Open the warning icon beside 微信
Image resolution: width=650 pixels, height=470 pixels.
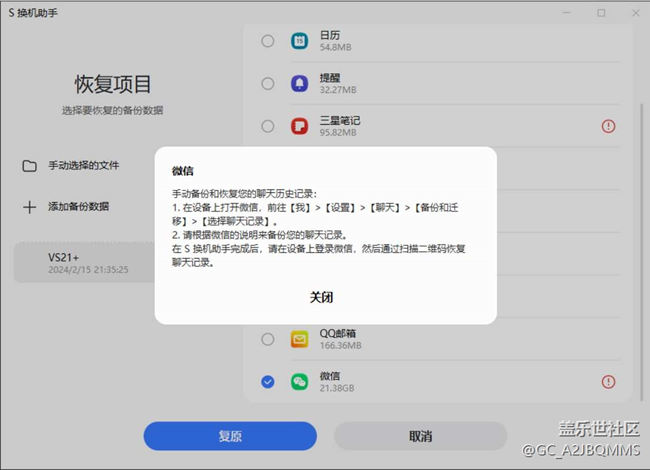608,382
